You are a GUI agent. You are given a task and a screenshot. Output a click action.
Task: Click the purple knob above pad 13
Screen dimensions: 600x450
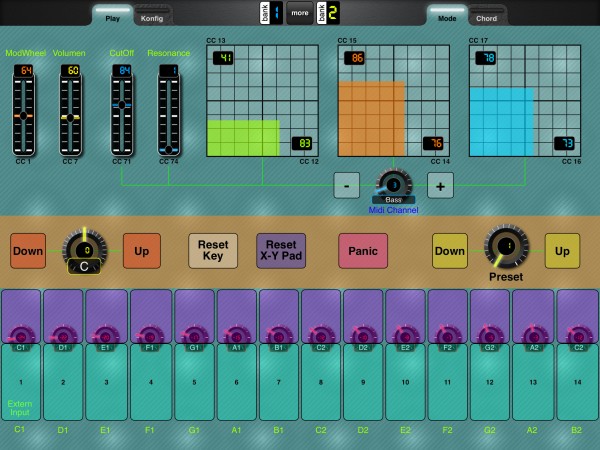tap(533, 336)
